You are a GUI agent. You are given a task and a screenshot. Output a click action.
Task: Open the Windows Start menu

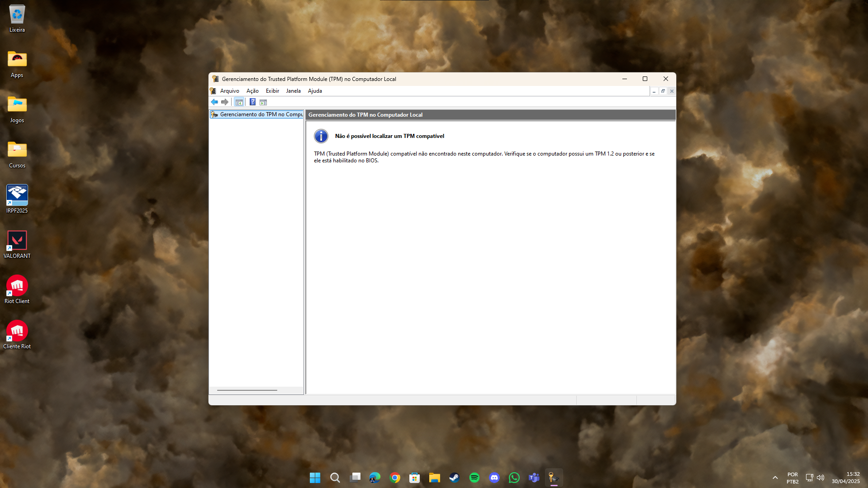(x=315, y=478)
